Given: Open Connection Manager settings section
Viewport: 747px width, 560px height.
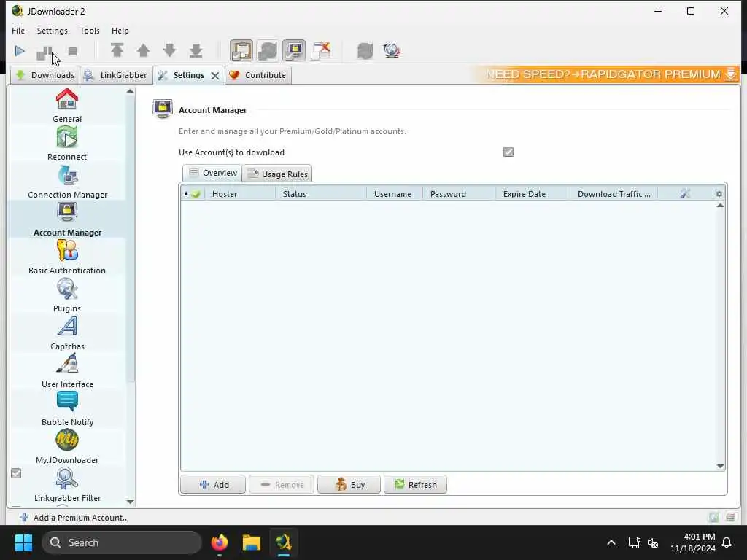Looking at the screenshot, I should [67, 182].
